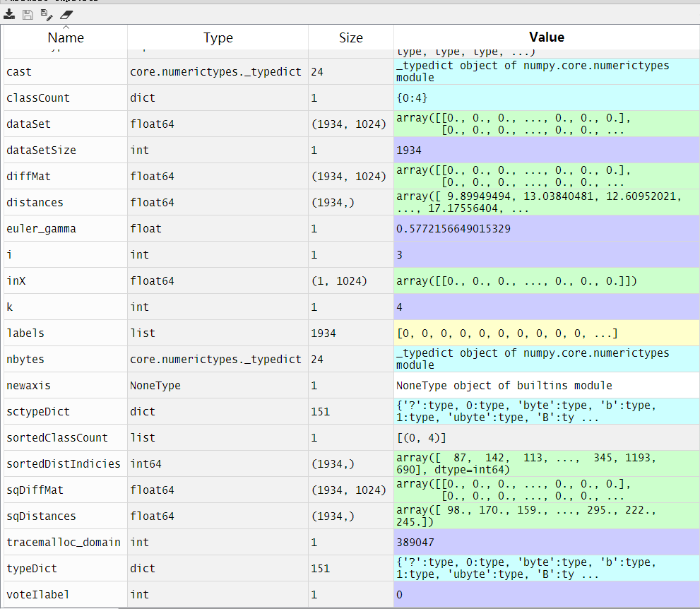Select the sortedClassCount variable name
This screenshot has height=609, width=700.
(x=57, y=437)
